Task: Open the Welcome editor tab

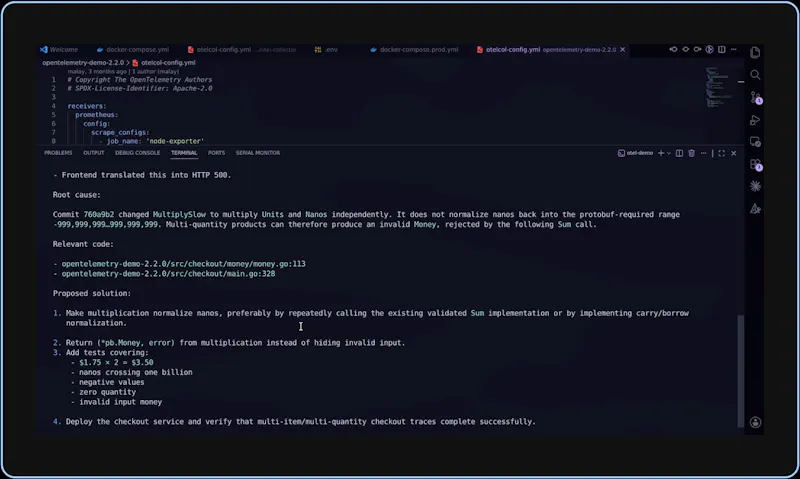Action: point(59,49)
